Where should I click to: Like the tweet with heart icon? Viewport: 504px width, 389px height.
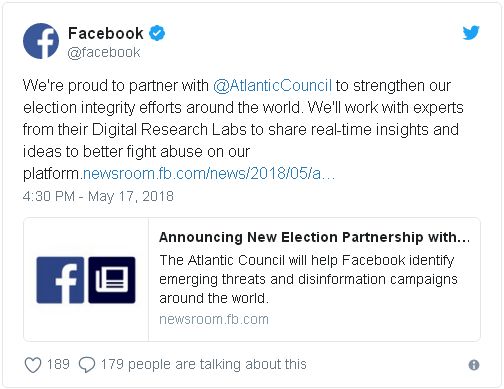point(33,365)
